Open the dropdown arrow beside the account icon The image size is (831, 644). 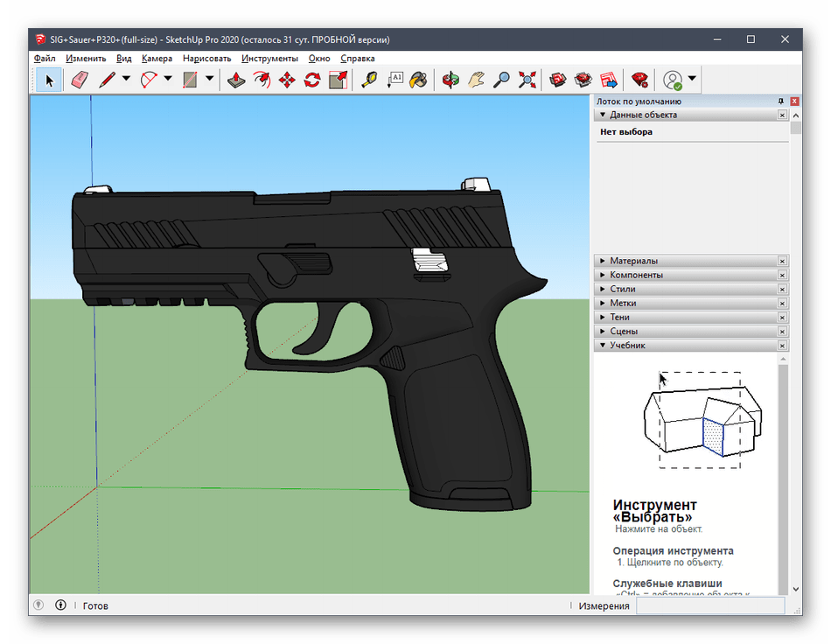click(692, 80)
